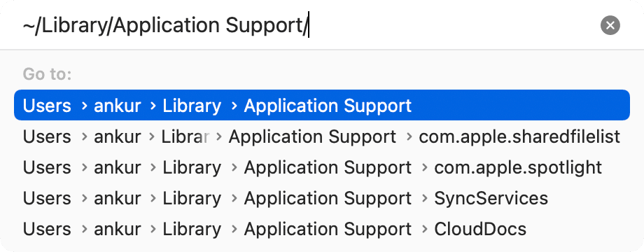Viewport: 644px width, 252px height.
Task: Click 'Users' in the highlighted suggestion row
Action: point(47,106)
